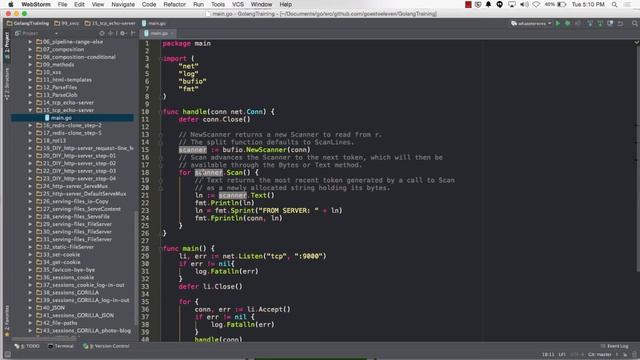Collapse the 15_tcp_echo-server folder

point(30,110)
